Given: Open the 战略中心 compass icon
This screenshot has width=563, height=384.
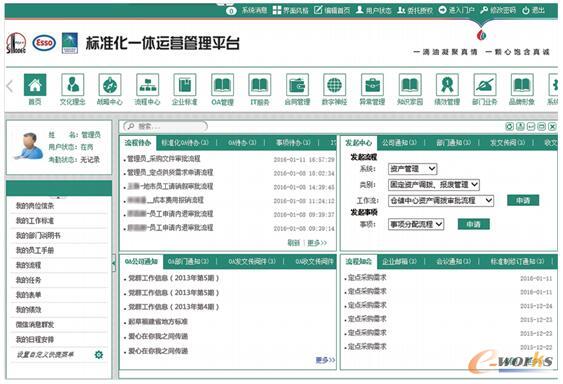Looking at the screenshot, I should (110, 85).
